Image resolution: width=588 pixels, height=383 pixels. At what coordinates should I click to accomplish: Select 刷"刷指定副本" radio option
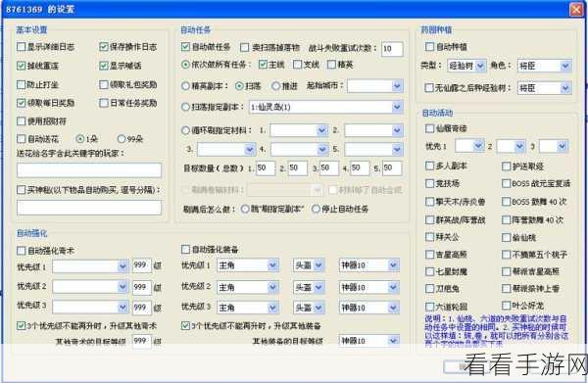[245, 209]
